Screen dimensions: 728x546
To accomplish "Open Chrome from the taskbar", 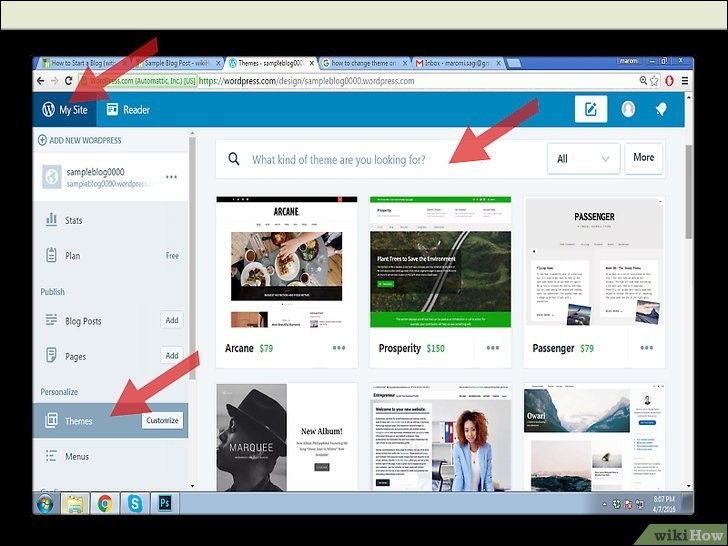I will click(x=105, y=504).
